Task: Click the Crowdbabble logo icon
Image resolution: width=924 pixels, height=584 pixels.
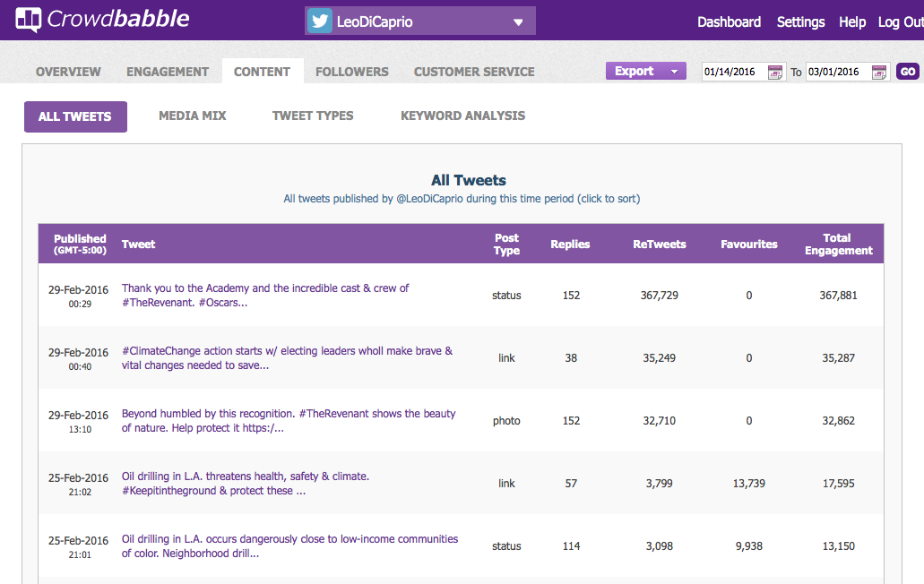Action: coord(29,20)
